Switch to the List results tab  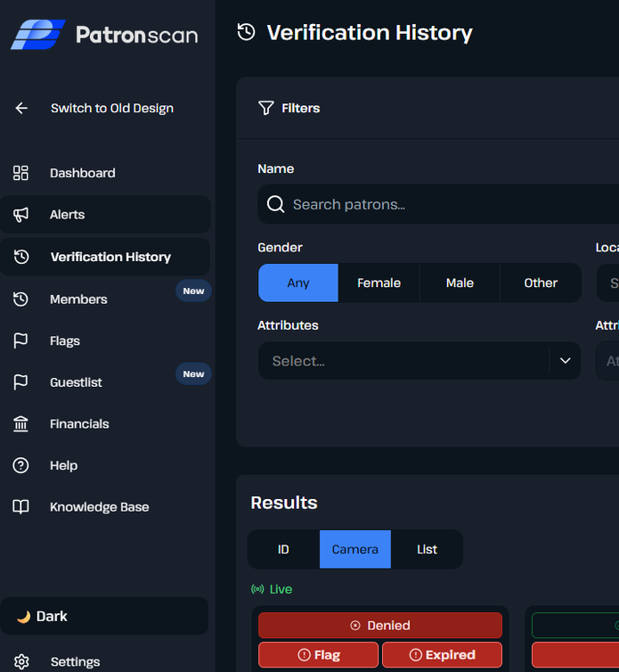tap(428, 549)
